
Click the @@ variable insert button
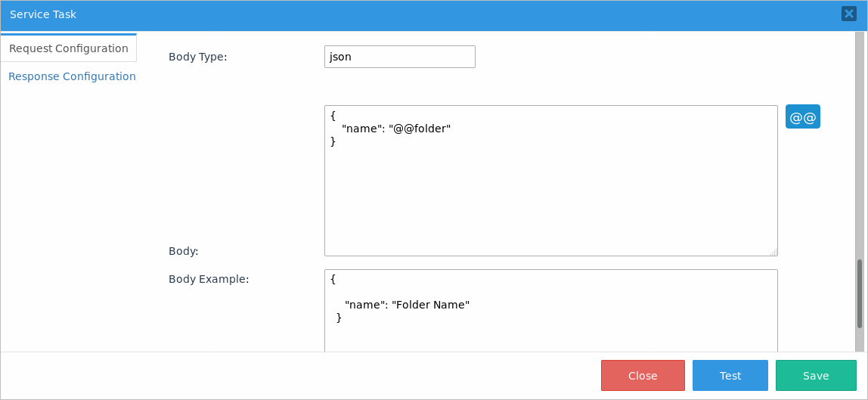pos(802,117)
